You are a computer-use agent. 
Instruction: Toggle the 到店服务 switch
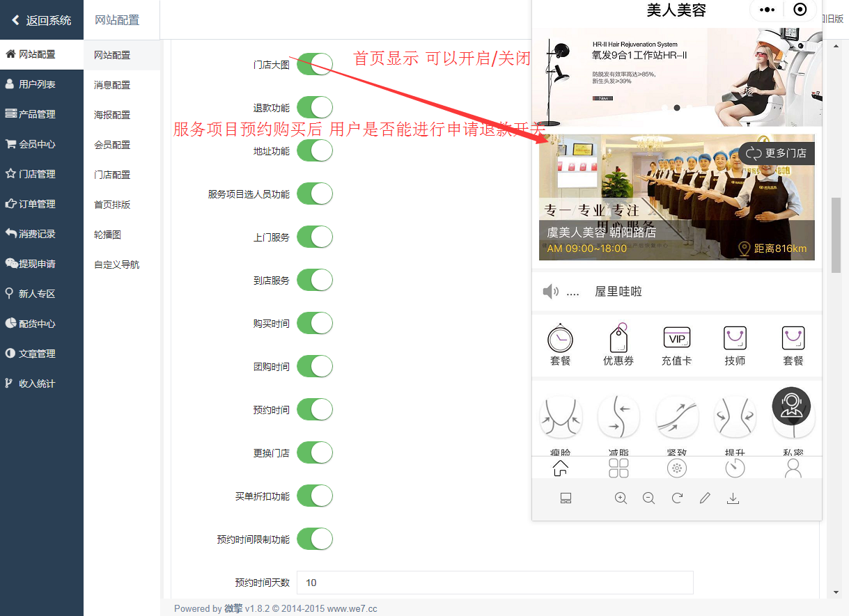(315, 280)
